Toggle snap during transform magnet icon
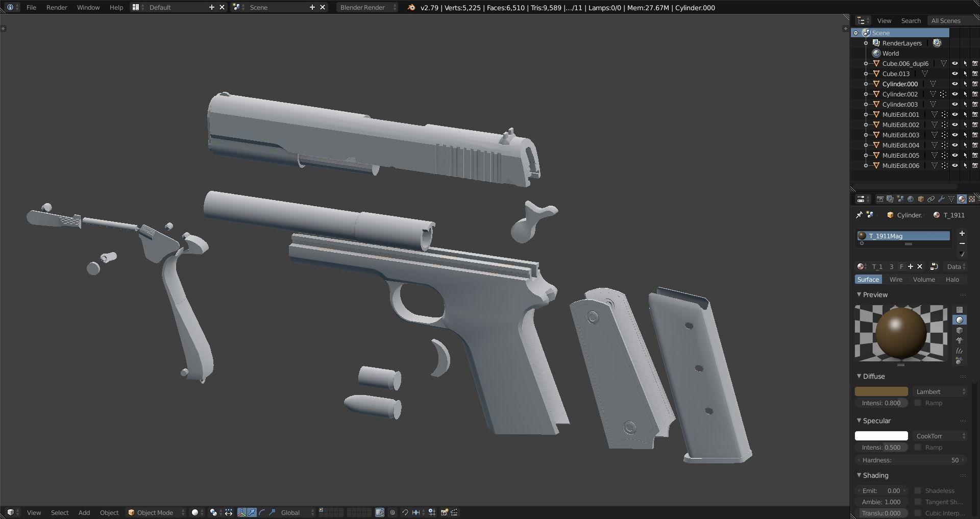This screenshot has height=519, width=980. point(405,512)
